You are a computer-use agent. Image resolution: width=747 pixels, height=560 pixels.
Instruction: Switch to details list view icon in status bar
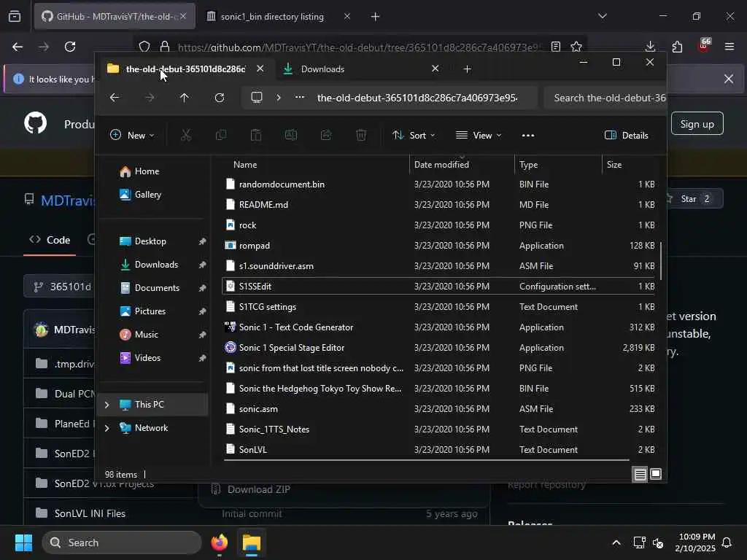(x=640, y=474)
